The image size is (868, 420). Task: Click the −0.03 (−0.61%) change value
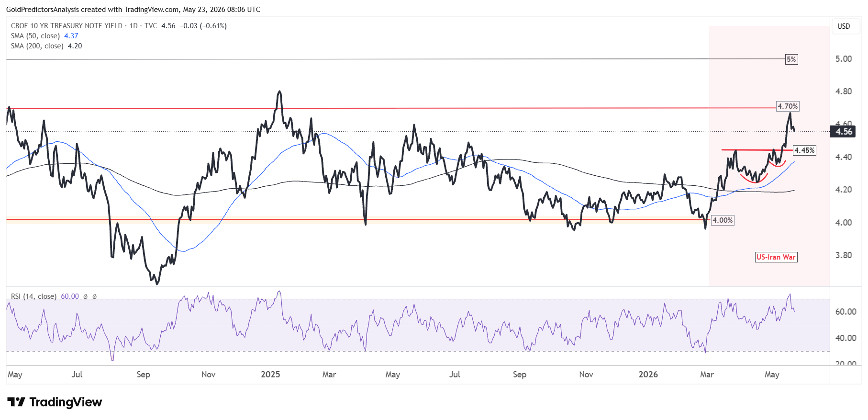pos(203,26)
